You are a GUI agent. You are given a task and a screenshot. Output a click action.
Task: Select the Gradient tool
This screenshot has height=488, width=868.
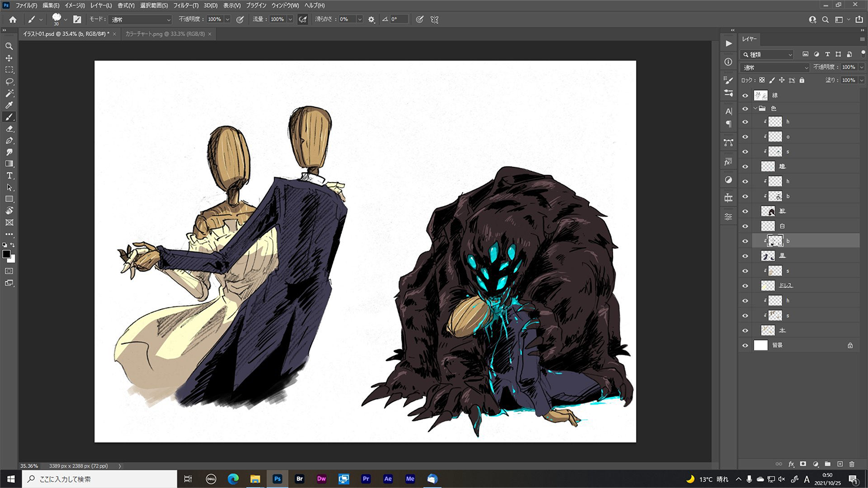(x=9, y=164)
